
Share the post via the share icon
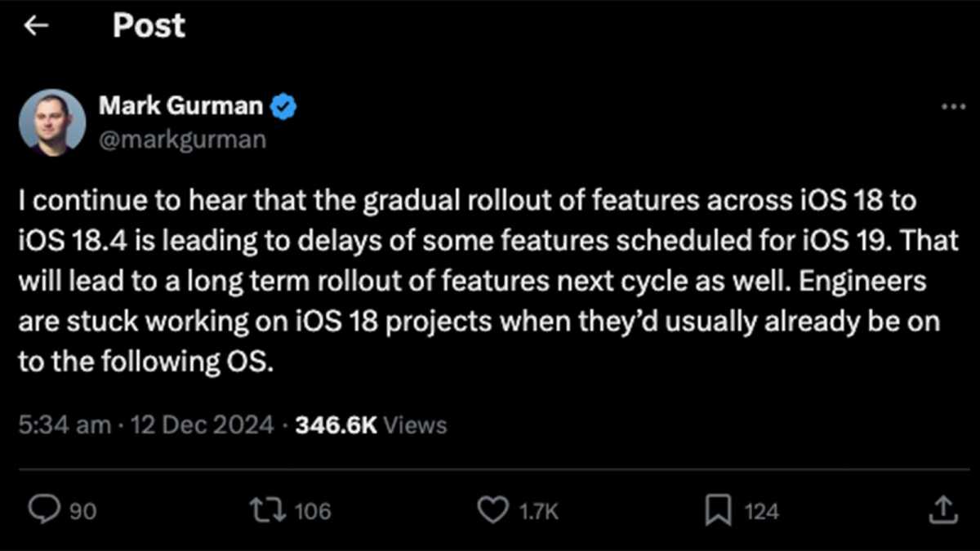944,509
